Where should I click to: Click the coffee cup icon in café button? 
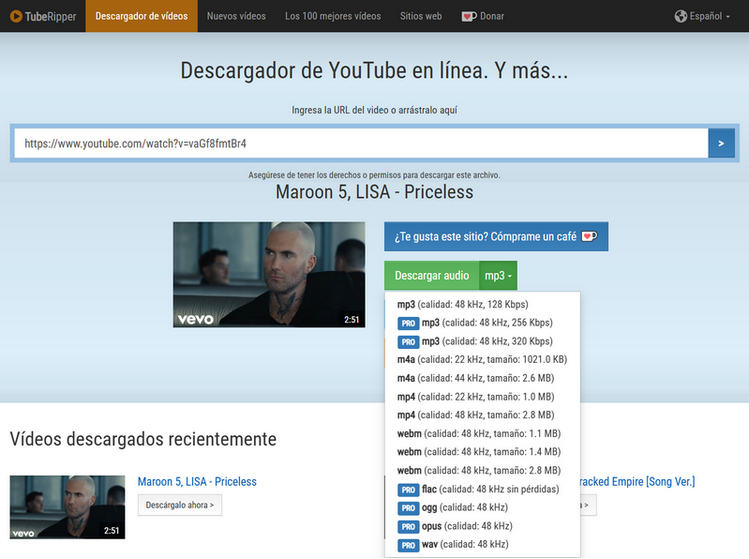coord(589,236)
